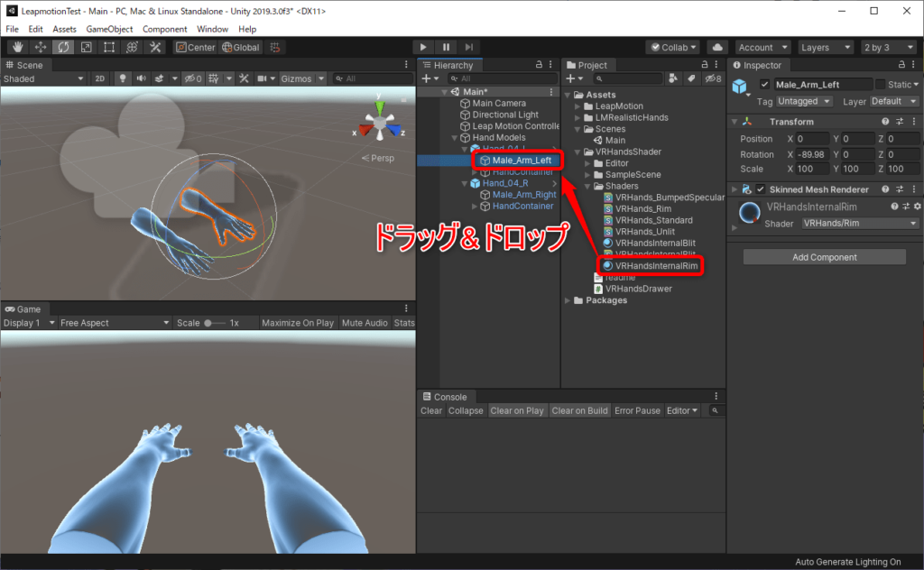Viewport: 924px width, 570px height.
Task: Toggle grid snapping icon in toolbar
Action: (275, 47)
